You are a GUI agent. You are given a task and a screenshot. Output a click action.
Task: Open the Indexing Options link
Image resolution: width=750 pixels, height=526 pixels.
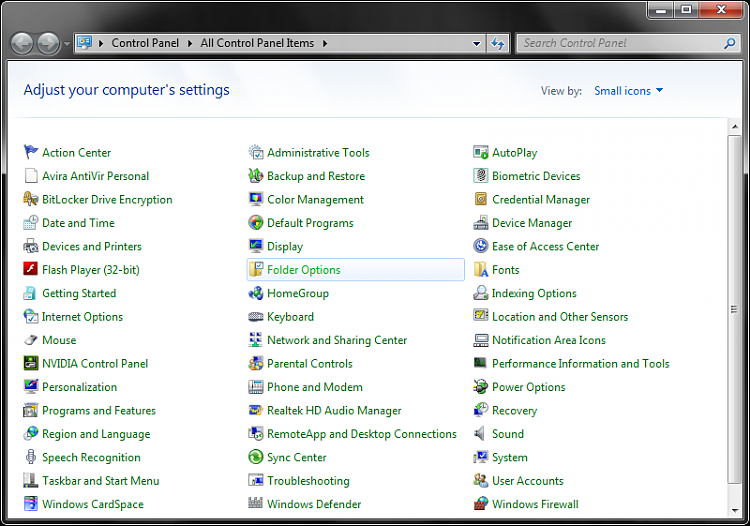534,293
